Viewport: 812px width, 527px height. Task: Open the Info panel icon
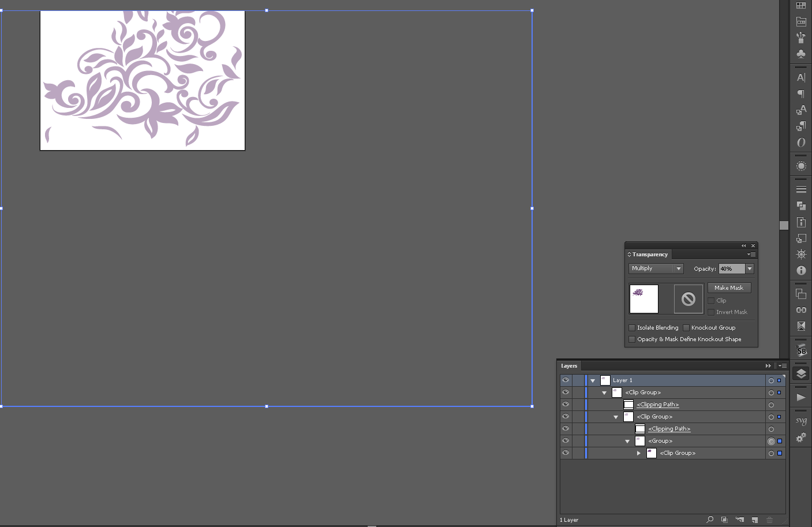pos(801,270)
